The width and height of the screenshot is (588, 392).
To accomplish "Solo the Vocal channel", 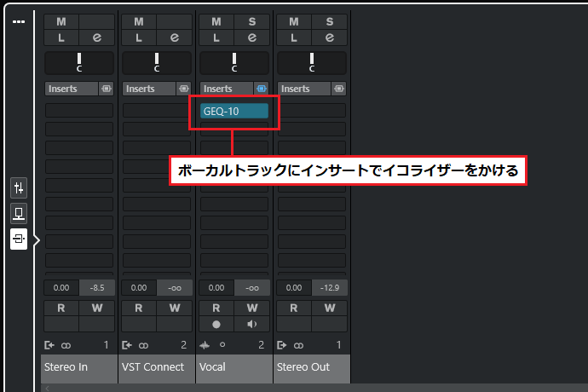I will [252, 22].
